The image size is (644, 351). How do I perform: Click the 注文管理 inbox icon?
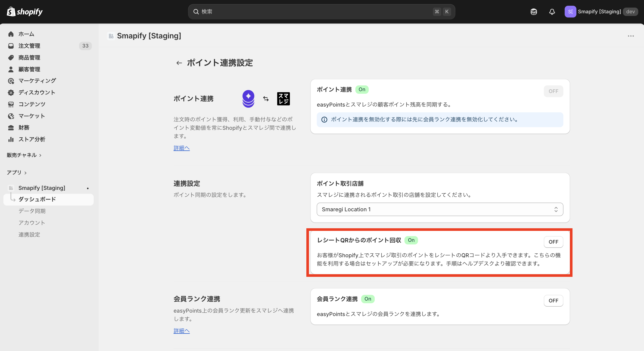pos(11,46)
